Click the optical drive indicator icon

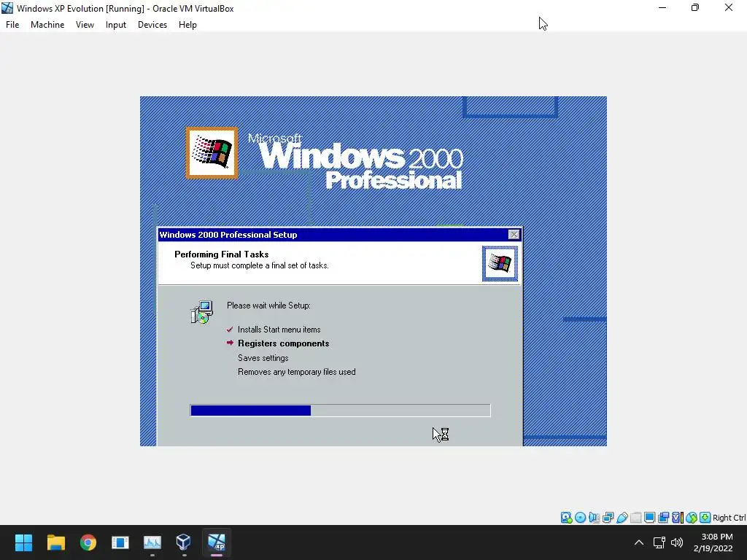click(x=580, y=518)
